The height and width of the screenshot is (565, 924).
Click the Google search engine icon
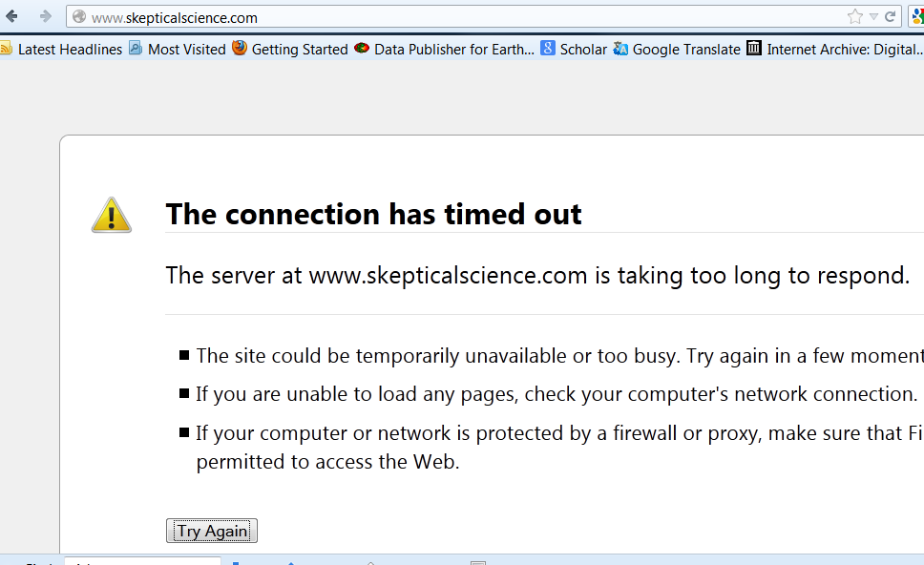916,16
